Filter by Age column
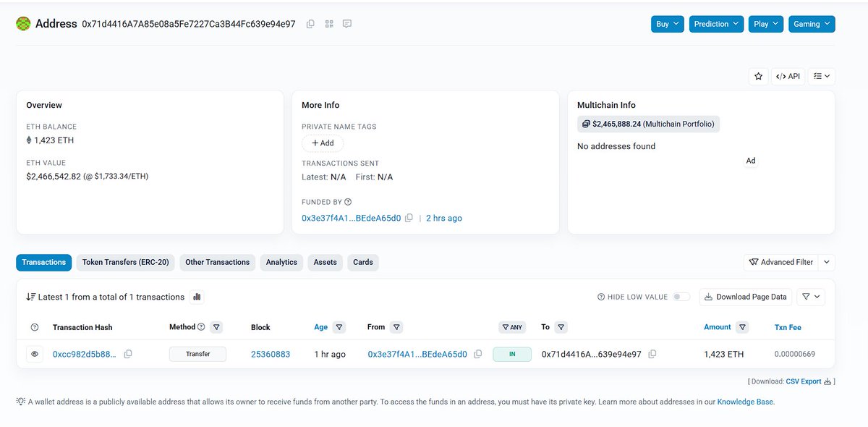 (x=339, y=327)
